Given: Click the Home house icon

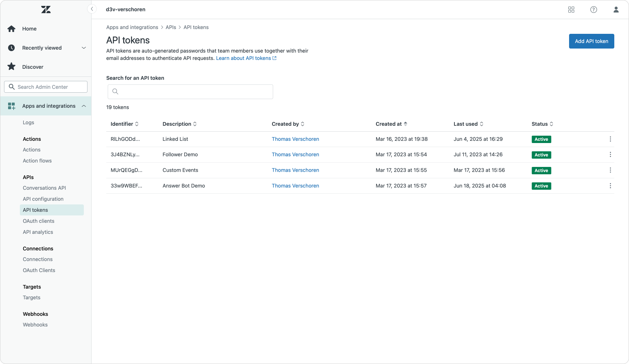Looking at the screenshot, I should pyautogui.click(x=11, y=29).
